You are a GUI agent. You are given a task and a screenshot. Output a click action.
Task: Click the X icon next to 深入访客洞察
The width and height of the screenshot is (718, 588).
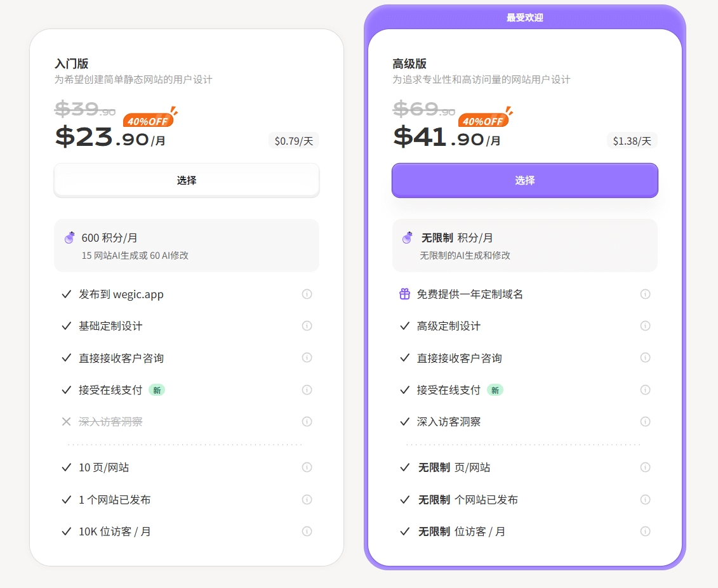click(x=67, y=421)
